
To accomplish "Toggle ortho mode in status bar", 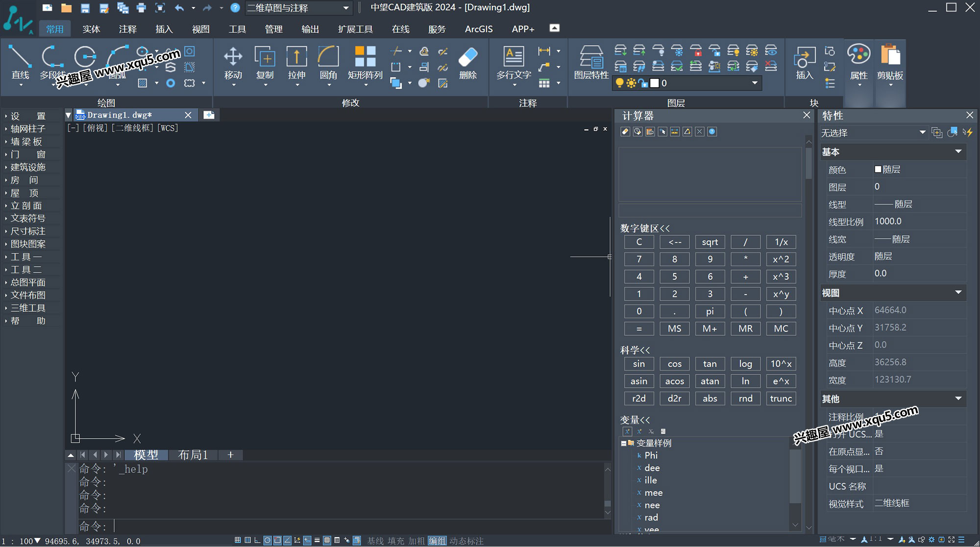I will point(257,541).
